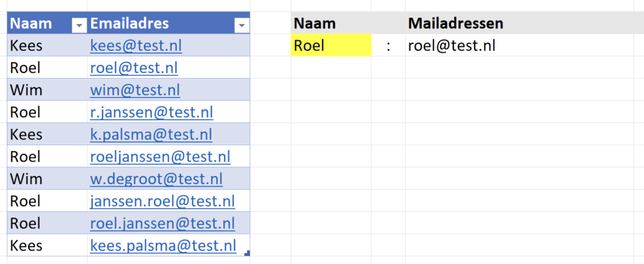
Task: Open the kees.palsma@test.nl email link
Action: [163, 246]
